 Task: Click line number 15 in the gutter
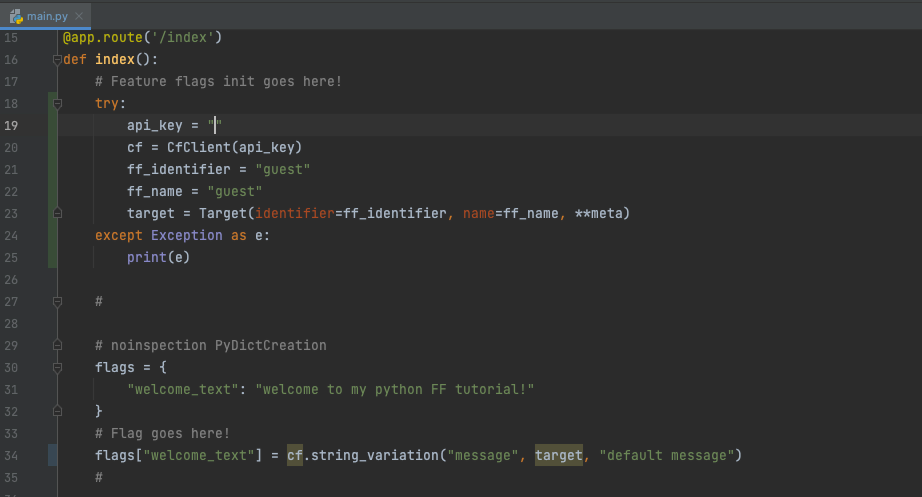pos(11,38)
